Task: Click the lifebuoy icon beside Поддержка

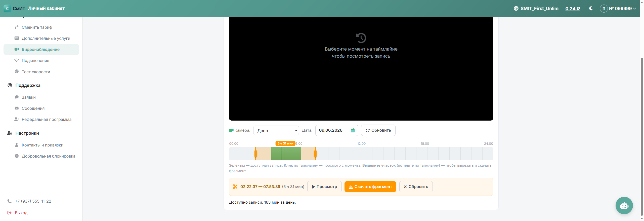Action: point(10,85)
